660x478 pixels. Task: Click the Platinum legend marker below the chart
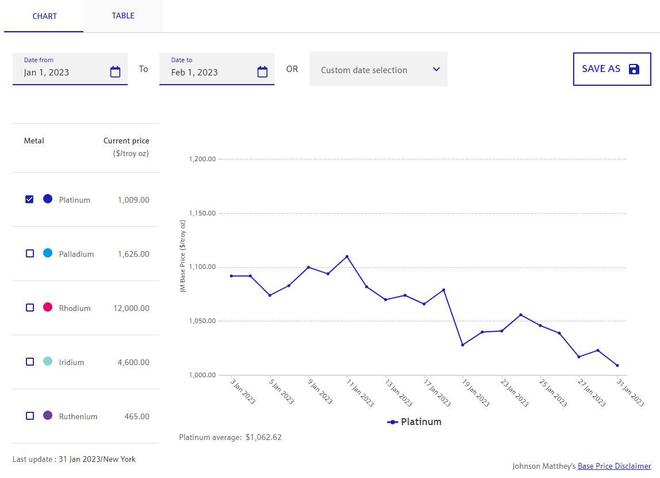pyautogui.click(x=393, y=422)
